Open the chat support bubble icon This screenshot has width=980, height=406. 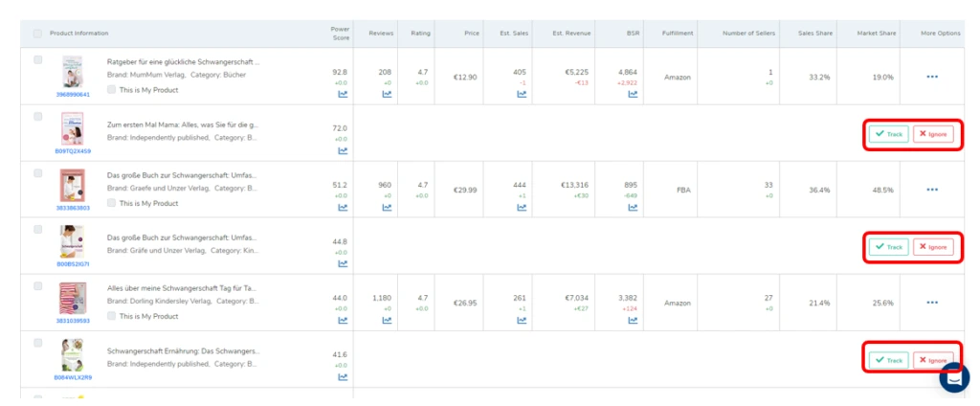[953, 376]
